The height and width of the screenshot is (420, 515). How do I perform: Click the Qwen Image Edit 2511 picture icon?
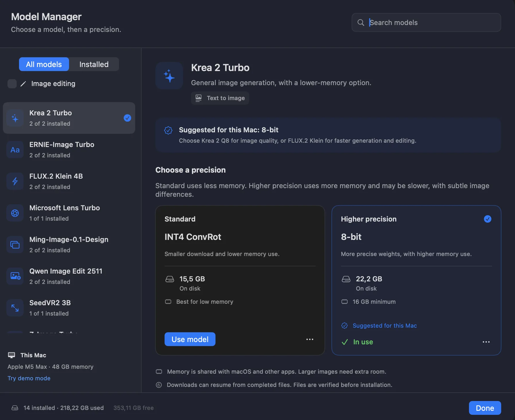(x=15, y=276)
